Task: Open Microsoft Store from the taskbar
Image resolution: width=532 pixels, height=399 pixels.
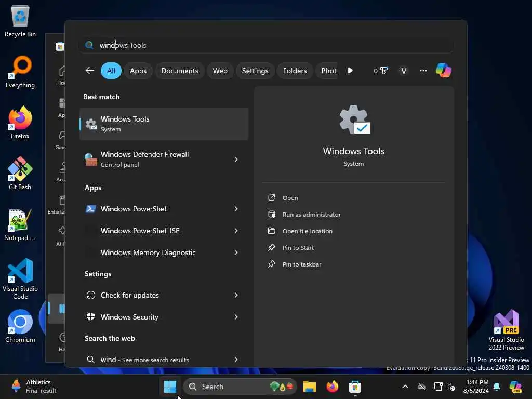Action: 355,387
